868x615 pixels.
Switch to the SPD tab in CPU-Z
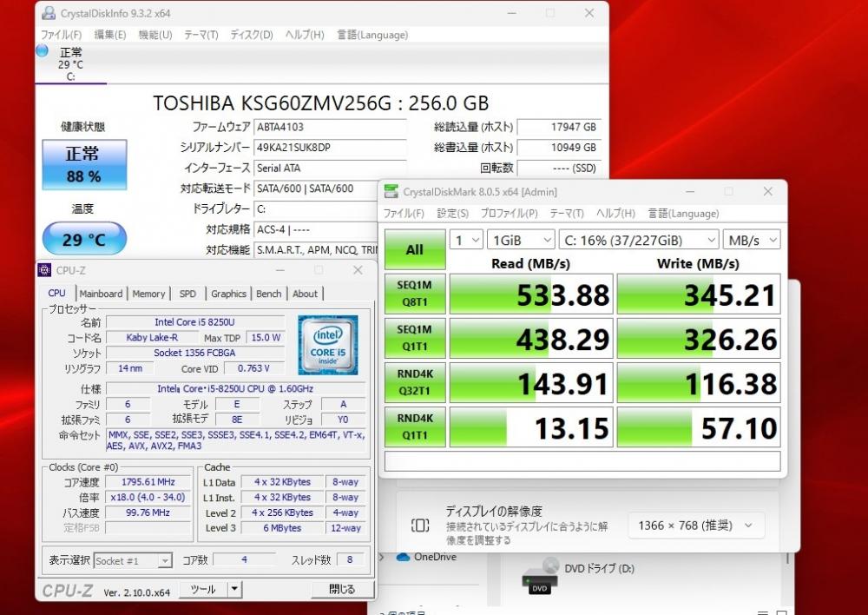[187, 294]
